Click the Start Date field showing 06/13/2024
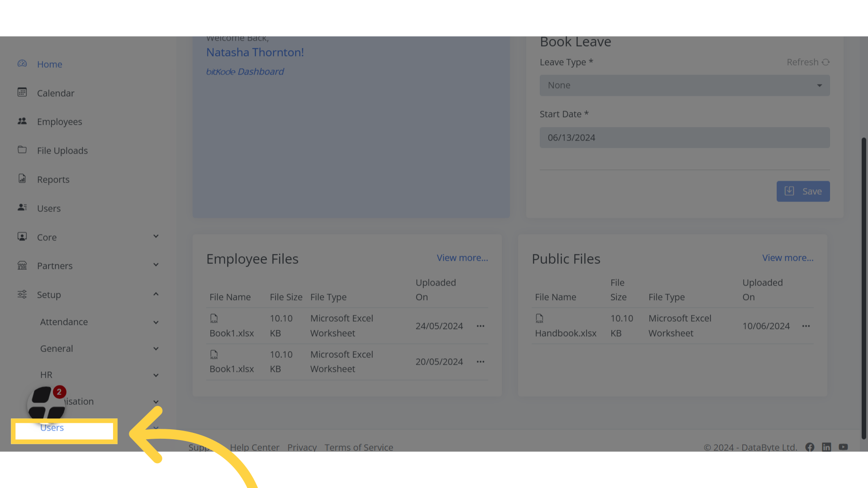The image size is (868, 488). [684, 137]
